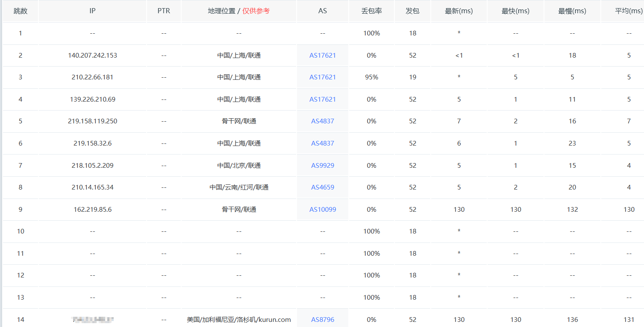Select IP address 219.158.32.6
The width and height of the screenshot is (644, 327).
tap(93, 143)
